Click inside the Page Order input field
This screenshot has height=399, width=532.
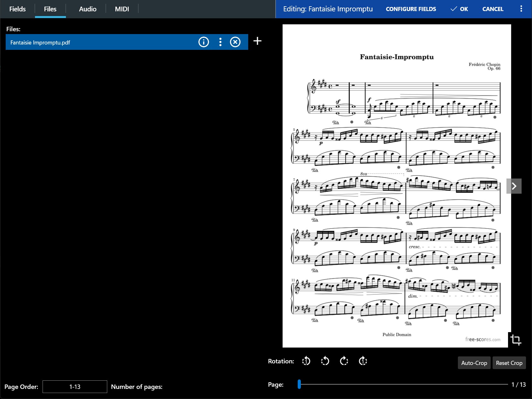click(74, 386)
